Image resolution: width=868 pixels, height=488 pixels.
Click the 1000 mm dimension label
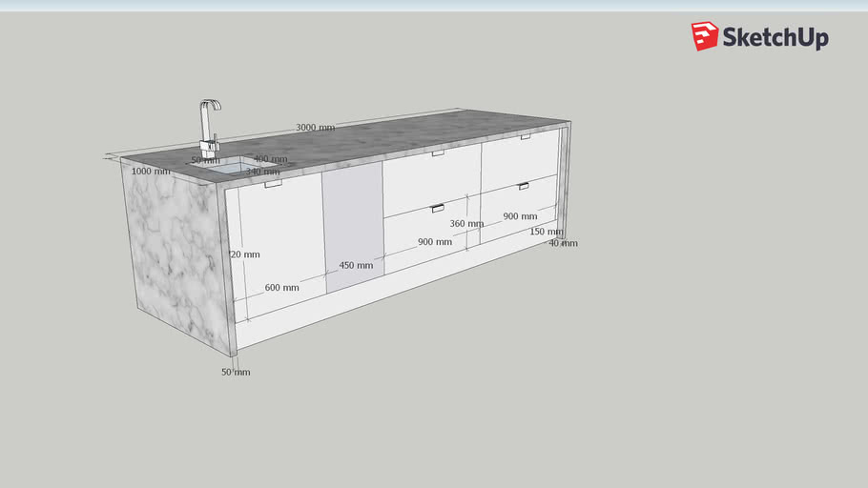pos(151,172)
